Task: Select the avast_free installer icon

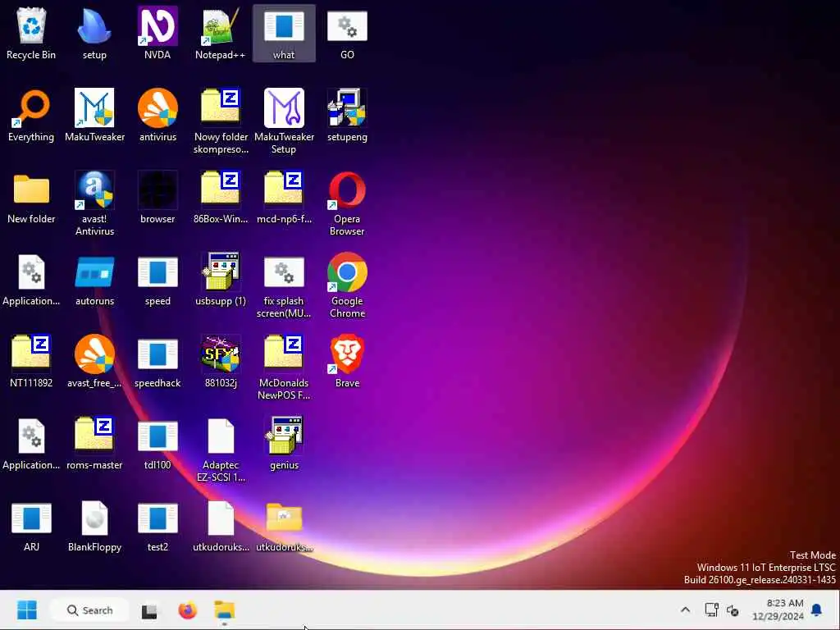Action: click(x=94, y=362)
